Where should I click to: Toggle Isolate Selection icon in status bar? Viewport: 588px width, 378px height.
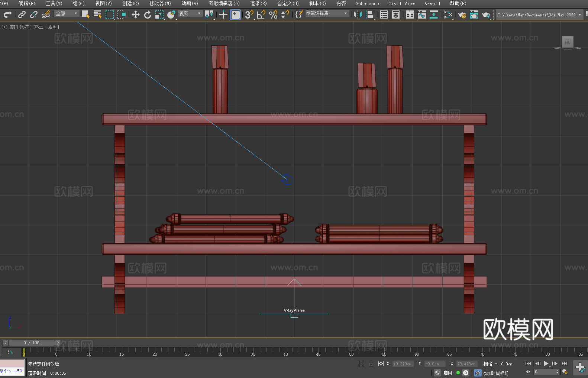tap(361, 364)
